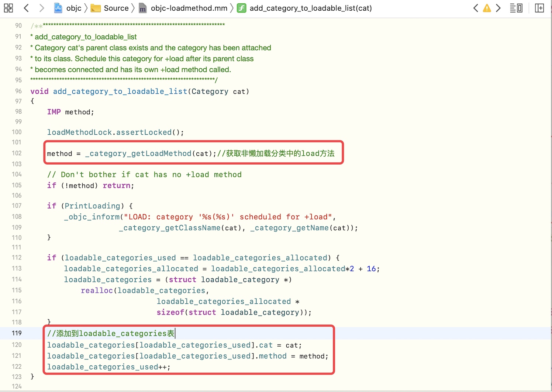552x392 pixels.
Task: Click _category_getName(cat) argument
Action: coord(302,228)
